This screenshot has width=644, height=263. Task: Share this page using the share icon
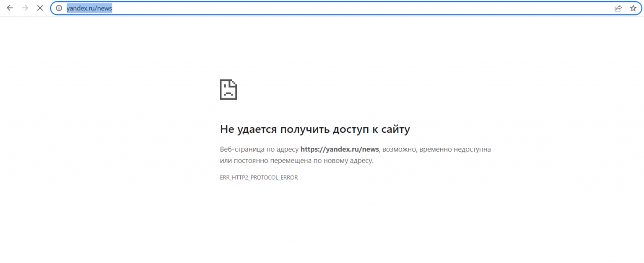click(618, 8)
